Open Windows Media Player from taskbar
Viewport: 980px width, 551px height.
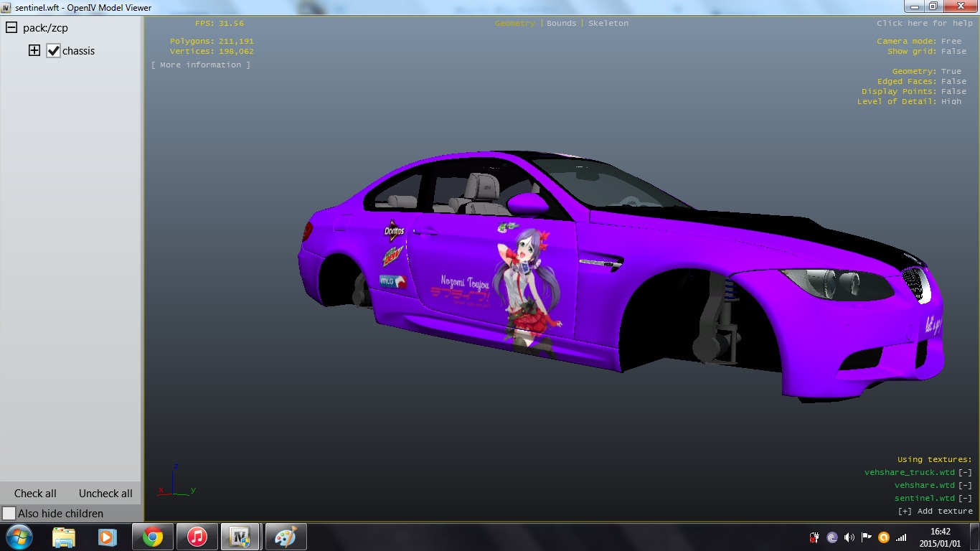click(x=107, y=536)
